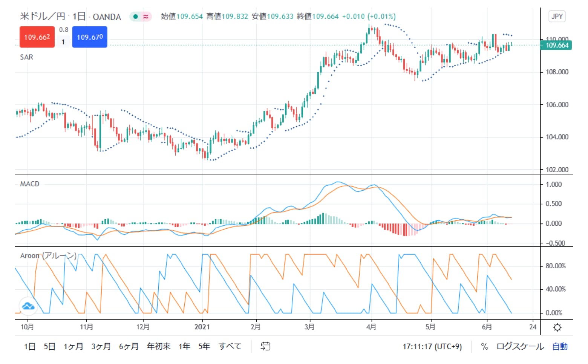Viewport: 588px width, 364px height.
Task: Toggle the % percent scale
Action: click(484, 346)
